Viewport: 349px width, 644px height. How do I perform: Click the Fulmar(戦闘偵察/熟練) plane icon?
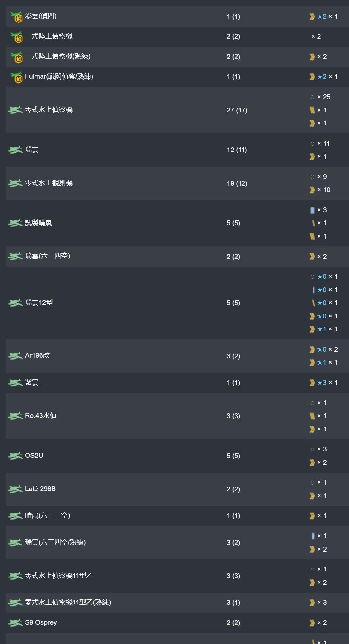point(16,77)
